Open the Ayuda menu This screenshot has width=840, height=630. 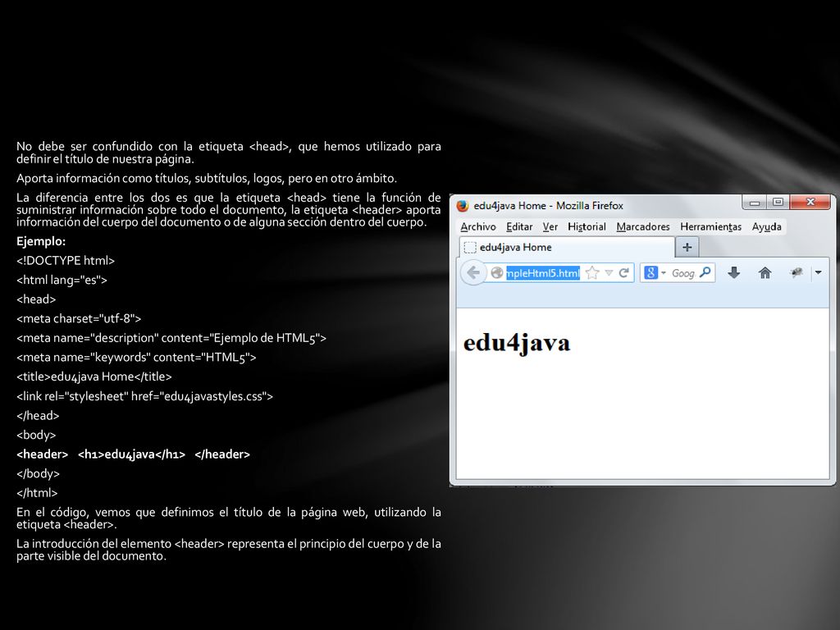pos(767,226)
